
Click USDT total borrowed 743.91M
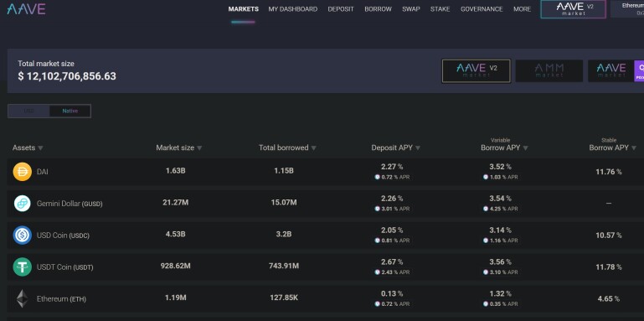click(x=284, y=266)
